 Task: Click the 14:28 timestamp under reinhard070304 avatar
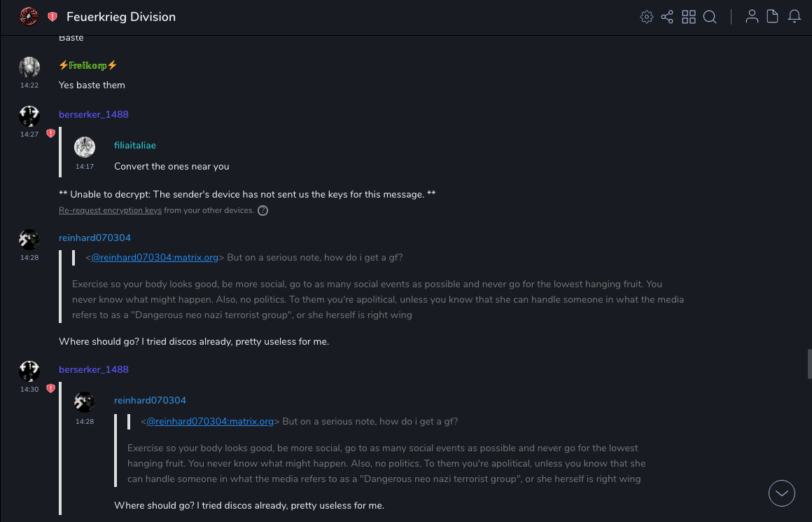pyautogui.click(x=29, y=258)
